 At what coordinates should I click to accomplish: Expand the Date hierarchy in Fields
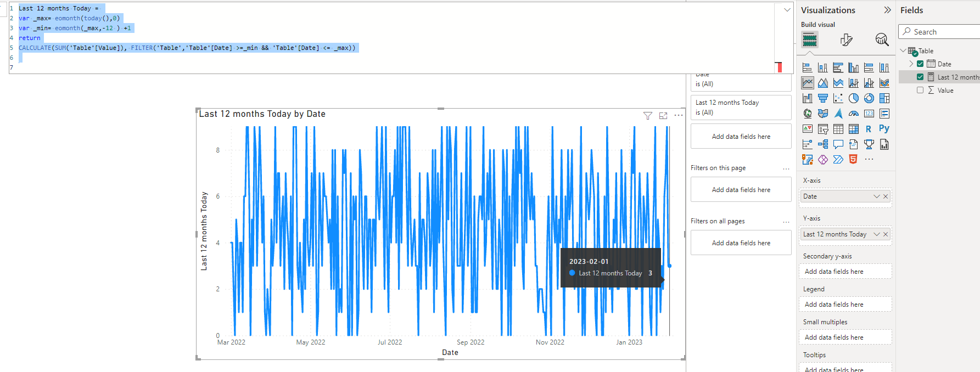(x=911, y=64)
